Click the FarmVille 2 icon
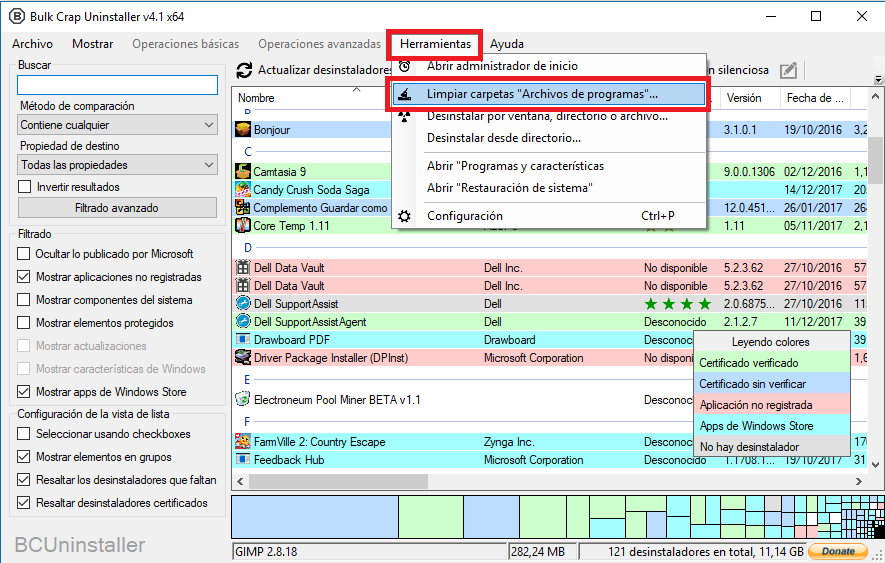The image size is (885, 563). pyautogui.click(x=243, y=441)
